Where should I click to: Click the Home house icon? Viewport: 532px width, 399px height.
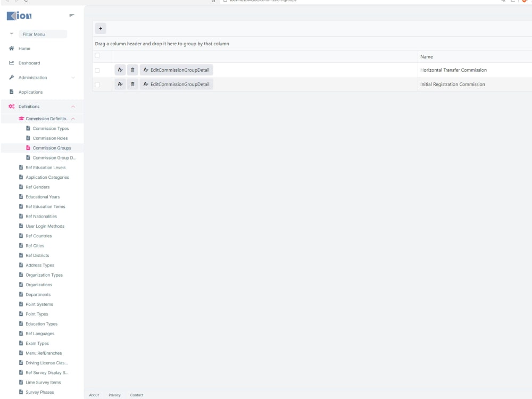click(x=12, y=48)
